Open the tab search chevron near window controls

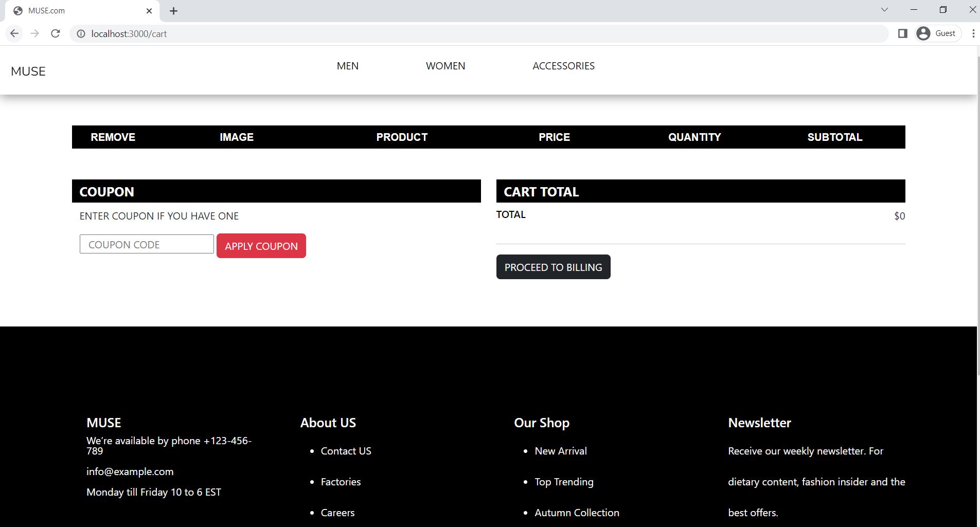click(x=885, y=9)
